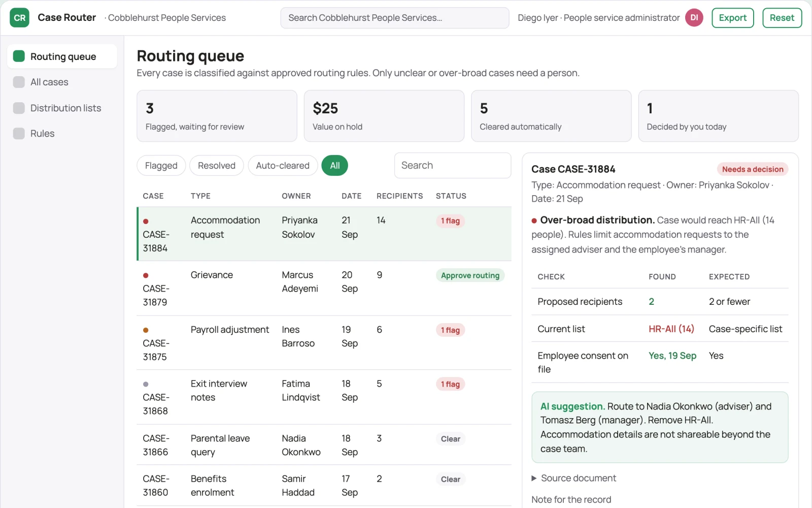The width and height of the screenshot is (812, 508).
Task: Open the Rules page
Action: coord(62,134)
